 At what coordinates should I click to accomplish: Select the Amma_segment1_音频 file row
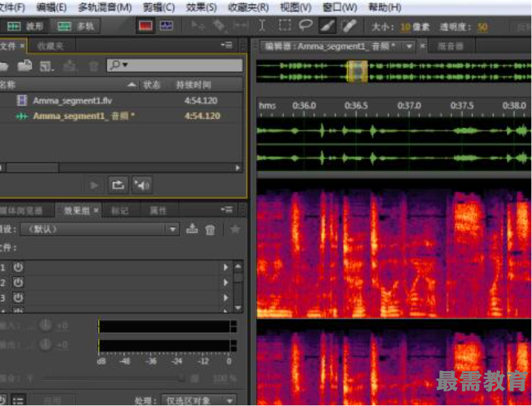coord(121,116)
